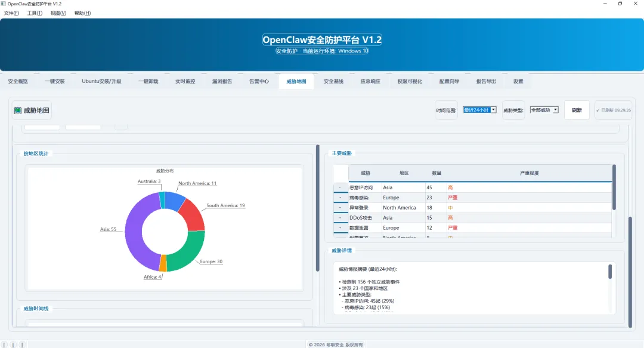Click the 数量 column header
This screenshot has width=644, height=348.
click(436, 173)
